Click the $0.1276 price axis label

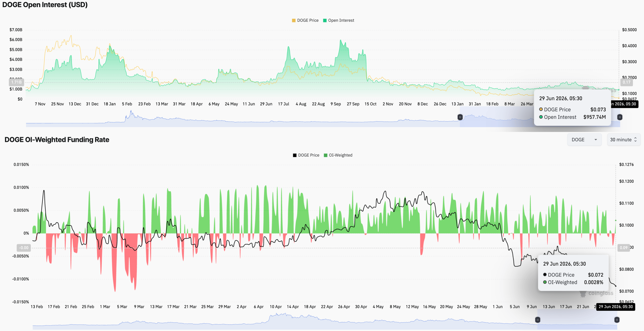click(627, 164)
